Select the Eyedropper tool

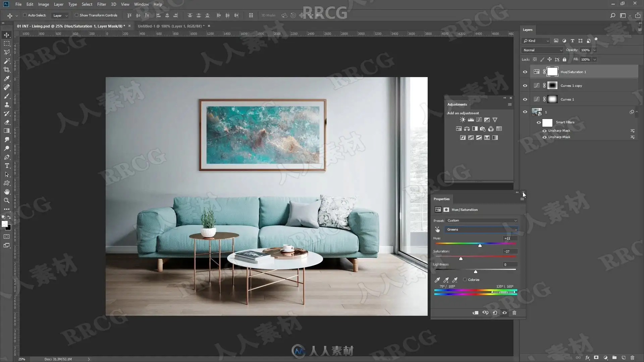[7, 78]
